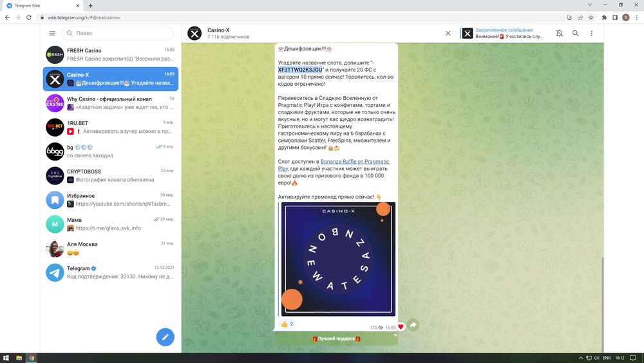
Task: Click the Chrome icon in taskbar
Action: [31, 358]
